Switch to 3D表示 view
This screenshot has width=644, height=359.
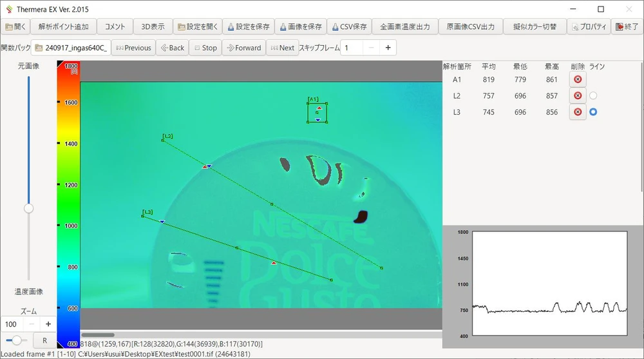point(153,27)
